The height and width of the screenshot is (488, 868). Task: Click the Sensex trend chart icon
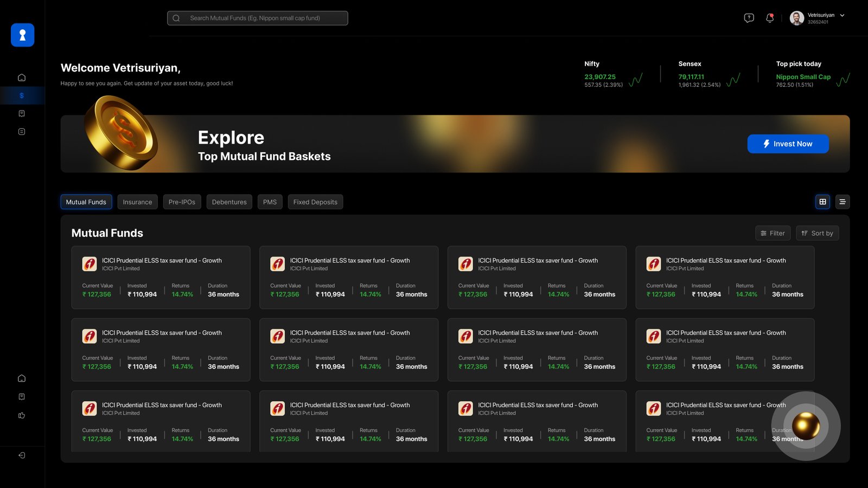[733, 80]
